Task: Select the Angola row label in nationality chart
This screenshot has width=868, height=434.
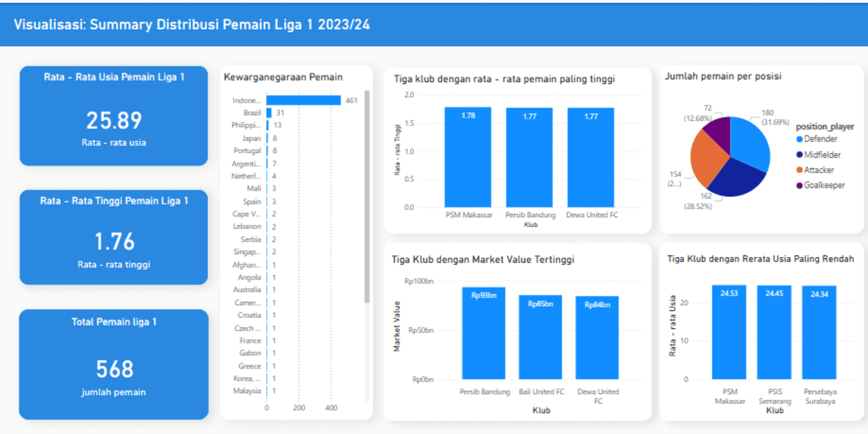Action: coord(249,277)
